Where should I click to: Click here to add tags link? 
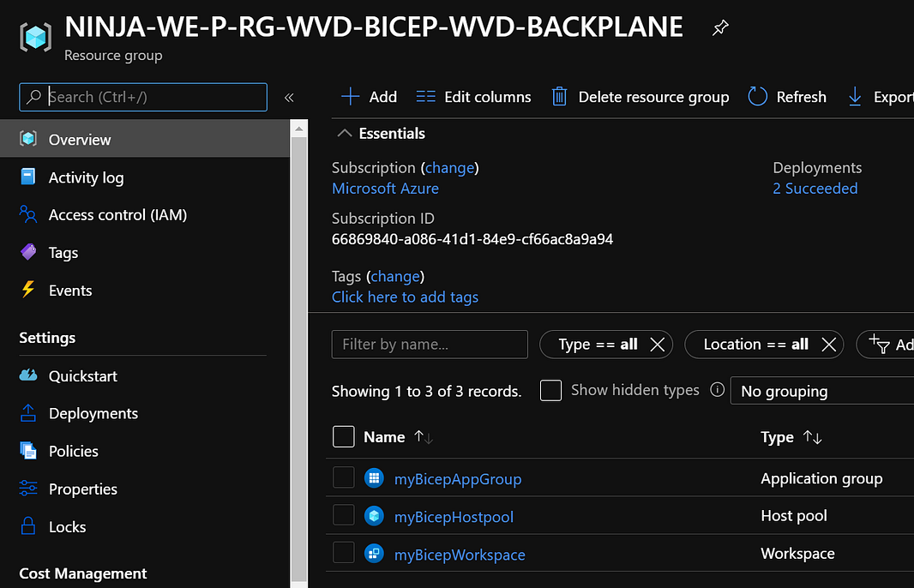tap(405, 297)
